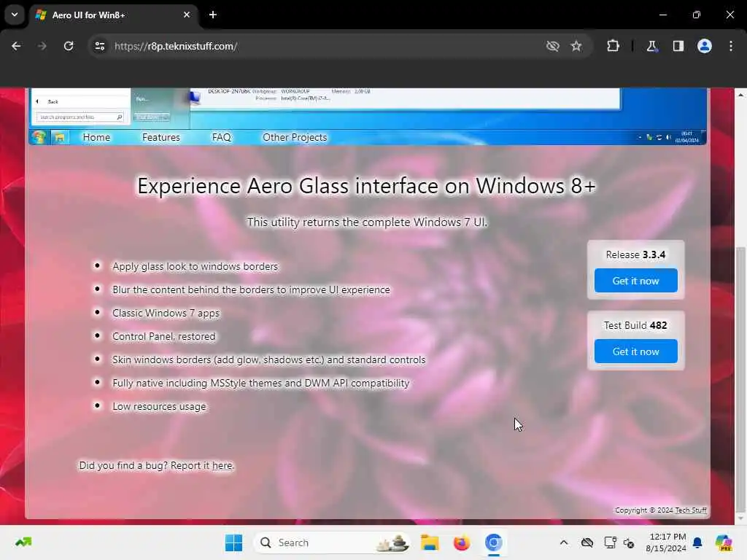Screen dimensions: 747x560
Task: Open File Explorer from the taskbar
Action: [430, 542]
